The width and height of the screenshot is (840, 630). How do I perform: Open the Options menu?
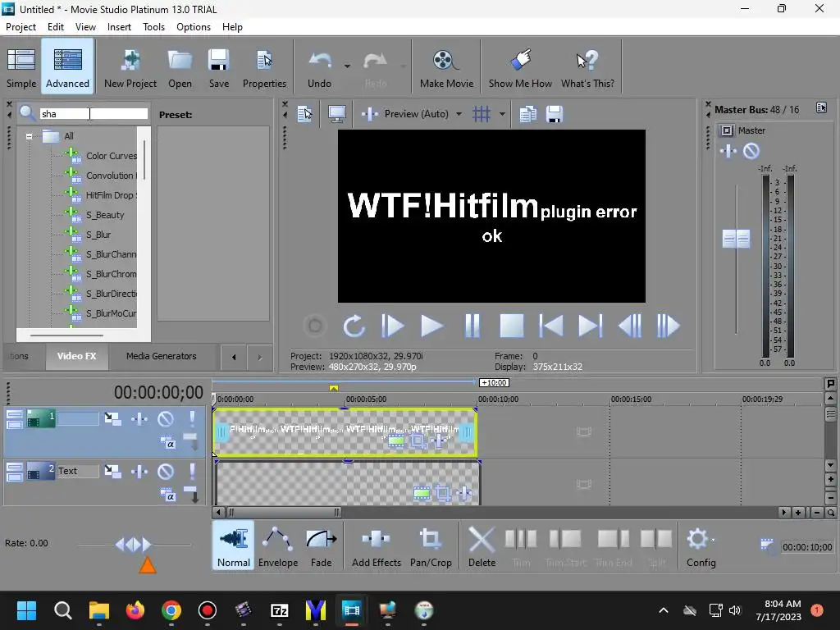pos(194,27)
